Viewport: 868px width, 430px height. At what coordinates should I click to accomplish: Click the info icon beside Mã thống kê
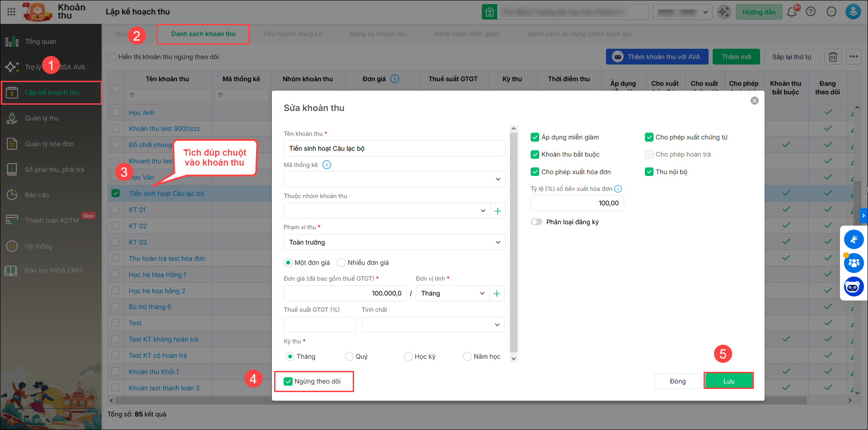(327, 165)
